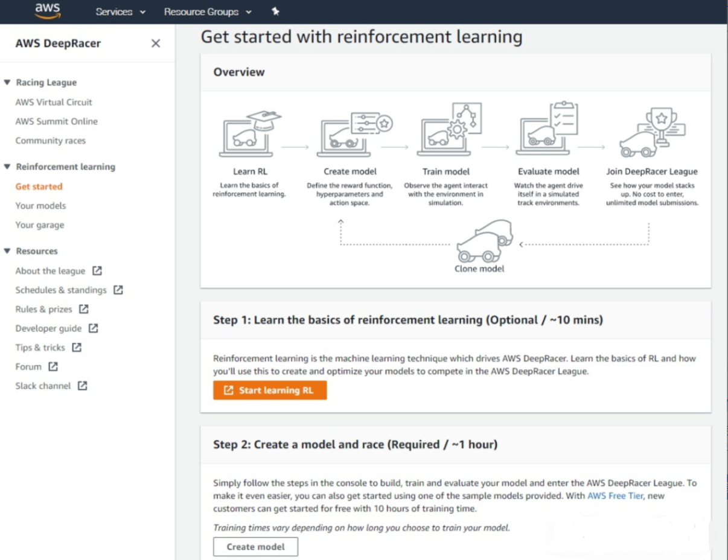Viewport: 728px width, 560px height.
Task: Click the Train model step label
Action: pyautogui.click(x=446, y=171)
